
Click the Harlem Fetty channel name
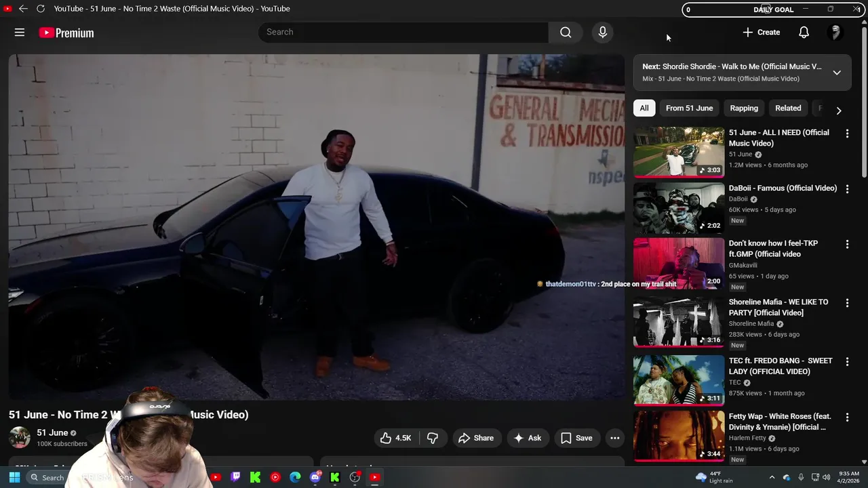point(748,439)
